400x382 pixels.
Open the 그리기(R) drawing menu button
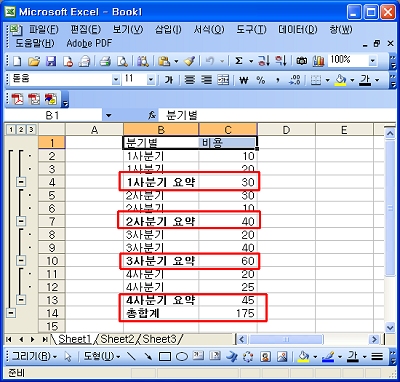34,357
